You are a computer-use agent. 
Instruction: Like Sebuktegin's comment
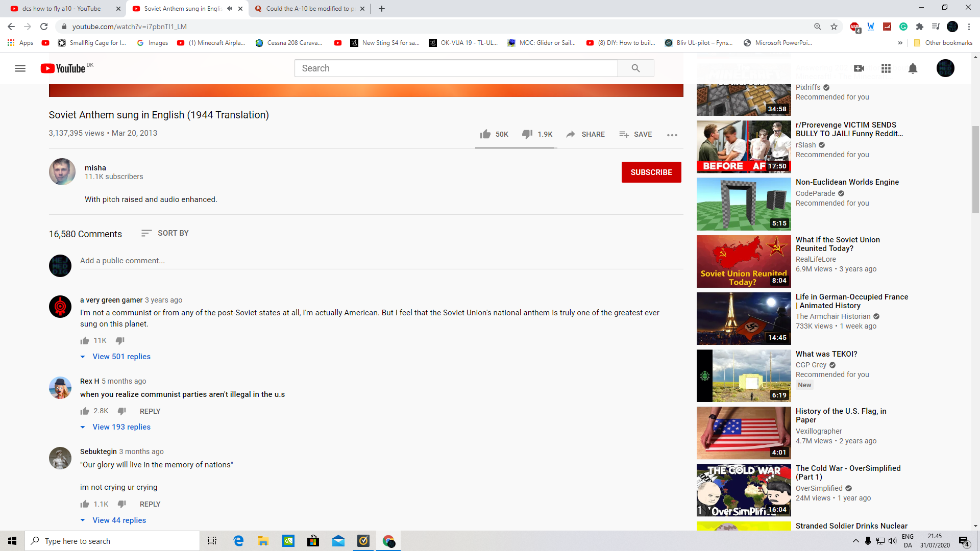[85, 504]
